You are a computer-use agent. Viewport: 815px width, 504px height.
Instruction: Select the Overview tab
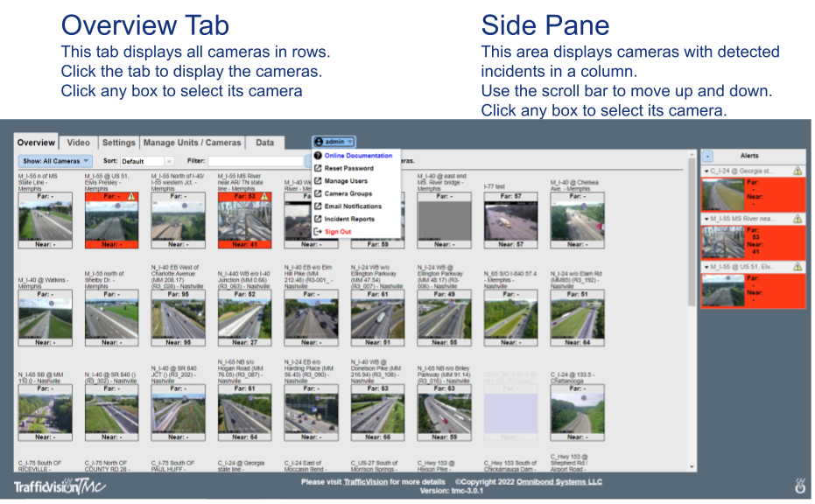(36, 143)
